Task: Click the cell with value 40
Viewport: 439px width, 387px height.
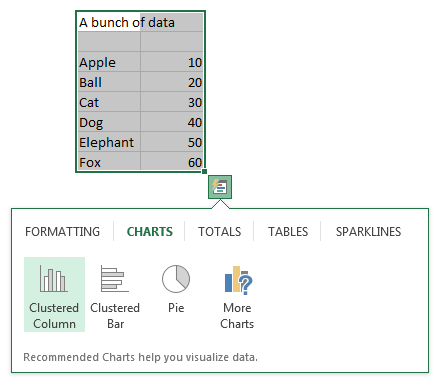Action: pyautogui.click(x=172, y=122)
